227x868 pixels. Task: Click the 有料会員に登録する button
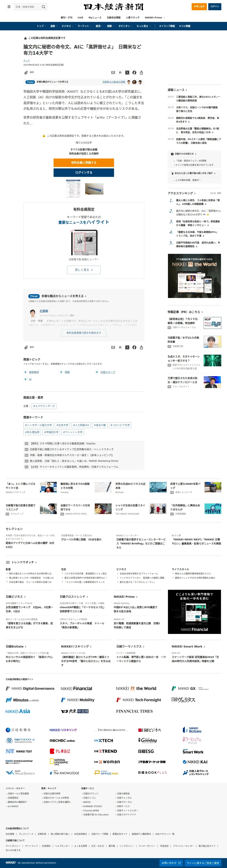click(84, 163)
